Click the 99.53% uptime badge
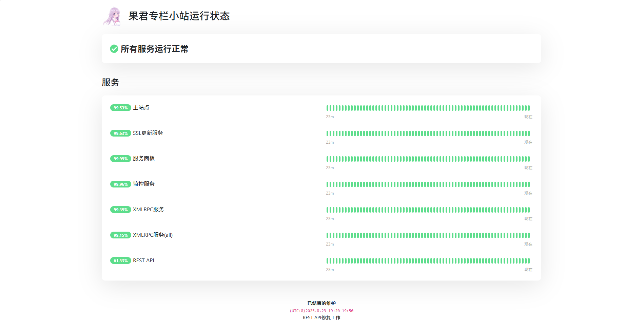 coord(120,108)
